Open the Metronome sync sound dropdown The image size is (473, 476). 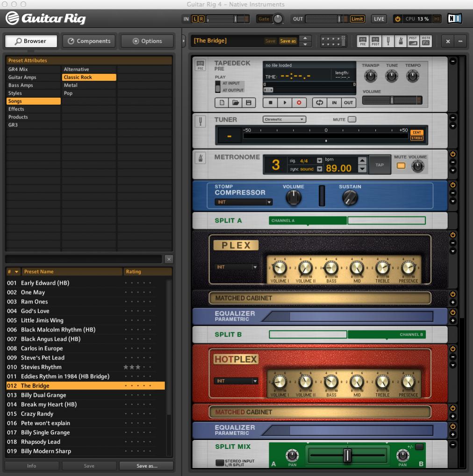point(320,169)
